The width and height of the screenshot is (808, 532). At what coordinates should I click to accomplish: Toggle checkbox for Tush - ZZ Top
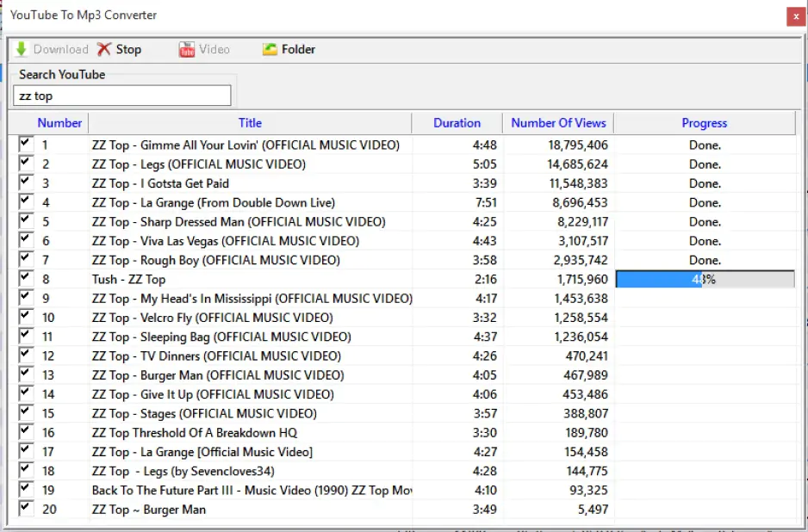[x=25, y=278]
